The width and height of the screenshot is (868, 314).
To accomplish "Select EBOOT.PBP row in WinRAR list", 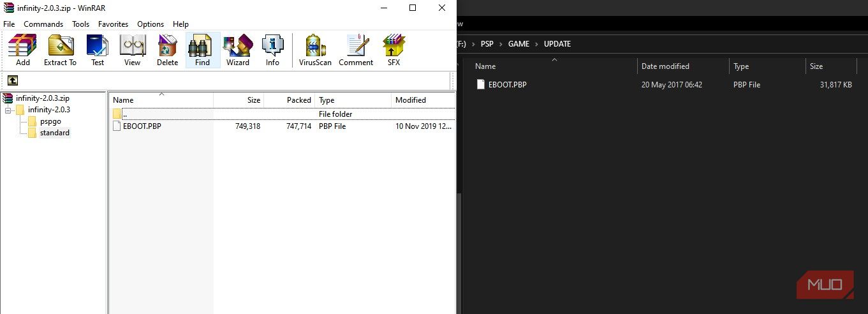I will (x=283, y=126).
